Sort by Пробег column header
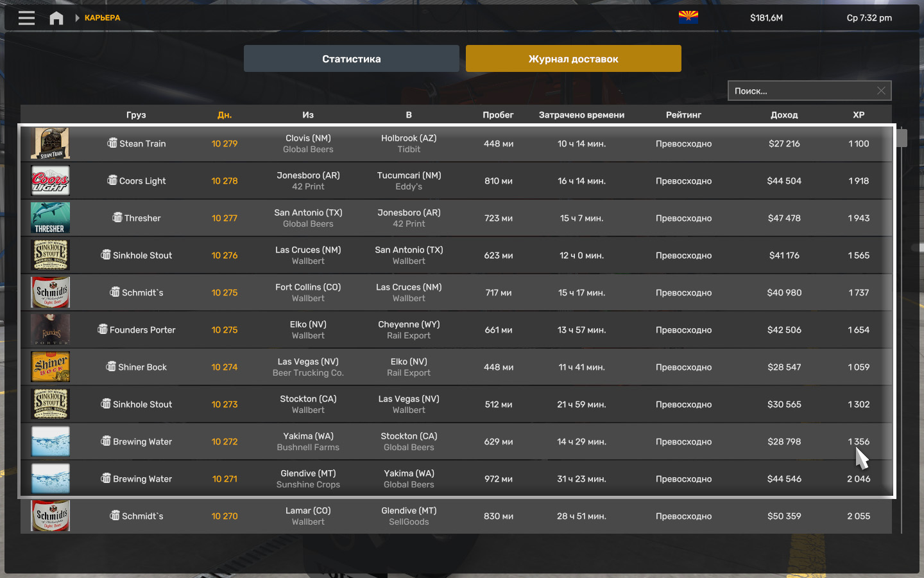The height and width of the screenshot is (578, 924). click(x=498, y=115)
